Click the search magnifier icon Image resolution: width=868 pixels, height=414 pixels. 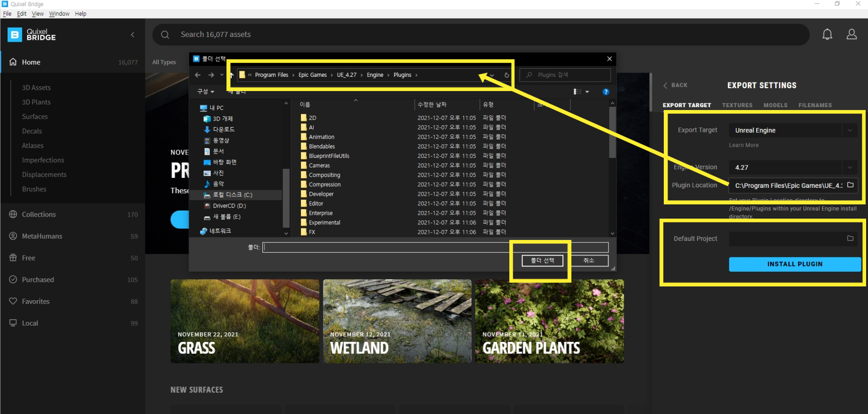click(x=165, y=35)
